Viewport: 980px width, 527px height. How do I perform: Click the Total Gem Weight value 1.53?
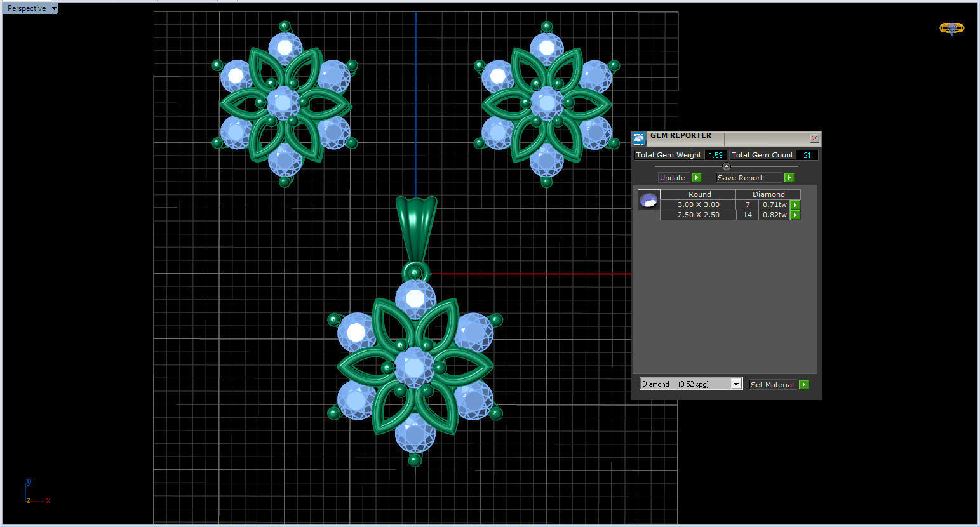point(716,155)
